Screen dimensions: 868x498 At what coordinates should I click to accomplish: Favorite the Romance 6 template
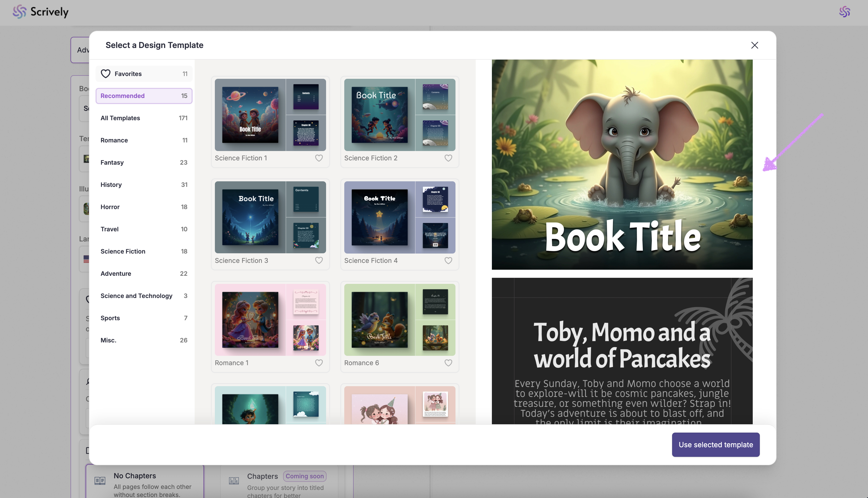pos(448,363)
